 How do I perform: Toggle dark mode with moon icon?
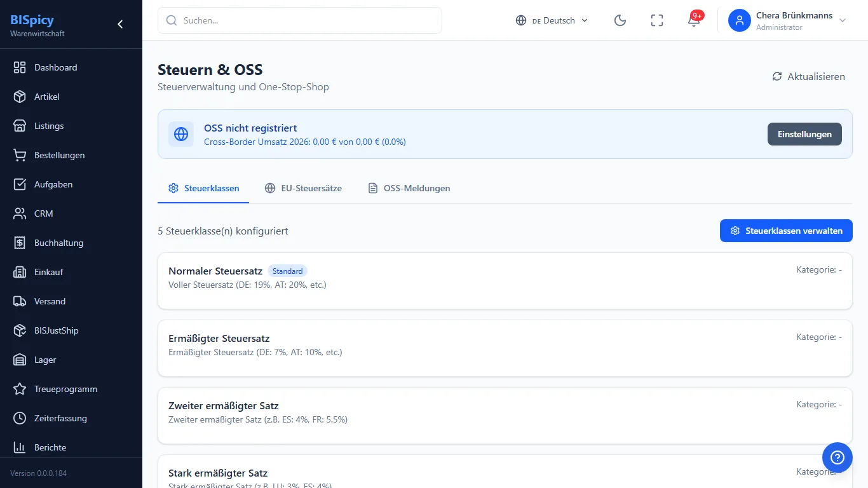coord(620,20)
